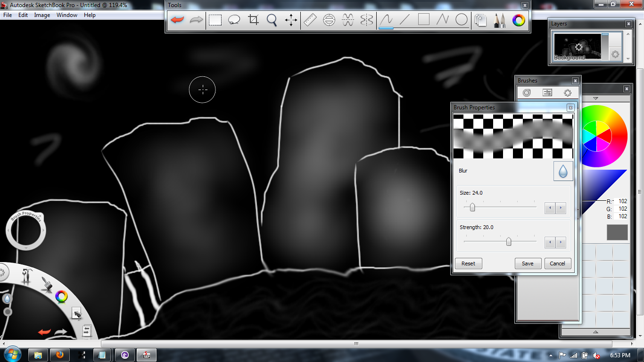Viewport: 644px width, 362px height.
Task: Open the Window menu
Action: [x=67, y=15]
